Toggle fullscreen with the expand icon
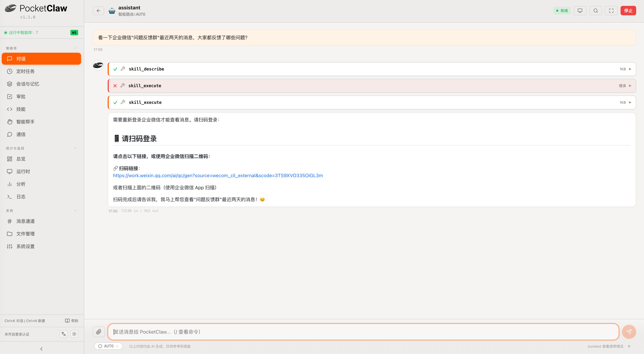This screenshot has height=354, width=644. (611, 10)
